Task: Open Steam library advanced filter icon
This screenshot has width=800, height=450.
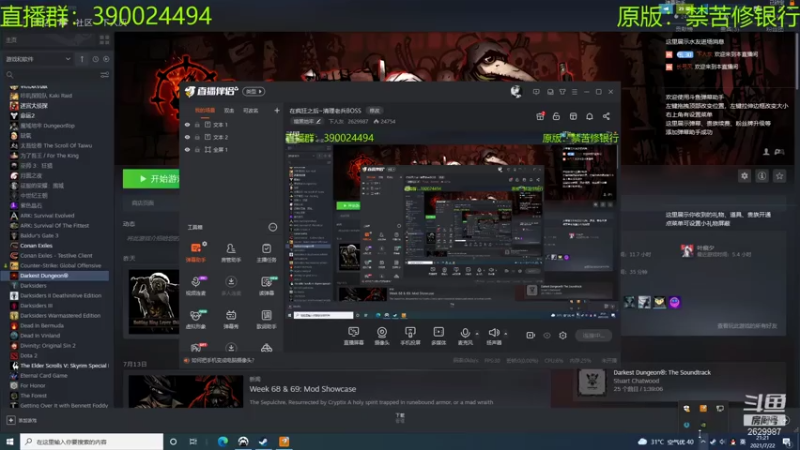Action: click(x=105, y=75)
